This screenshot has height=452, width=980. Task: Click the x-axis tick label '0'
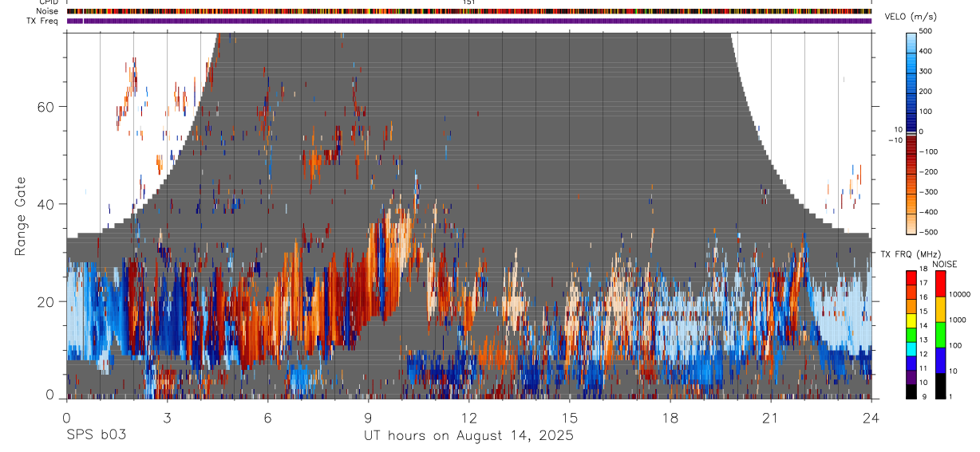(66, 418)
